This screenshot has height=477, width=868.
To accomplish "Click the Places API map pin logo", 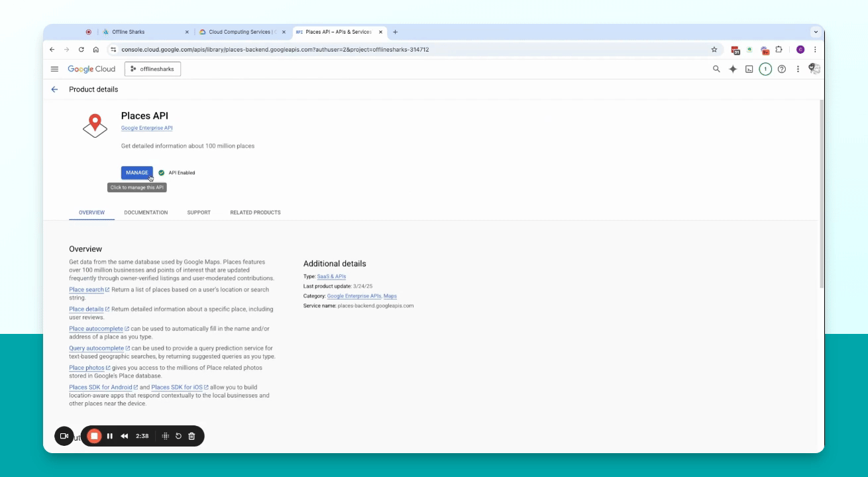I will click(x=95, y=125).
